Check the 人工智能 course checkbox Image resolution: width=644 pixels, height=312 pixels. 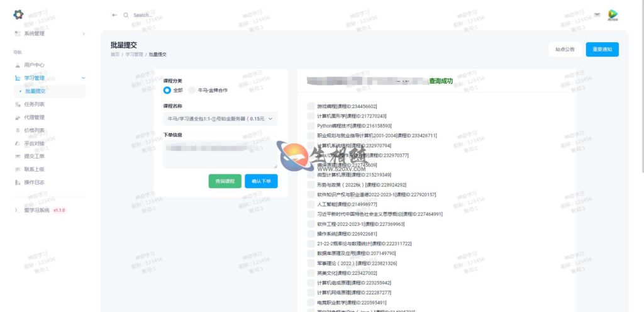(311, 204)
